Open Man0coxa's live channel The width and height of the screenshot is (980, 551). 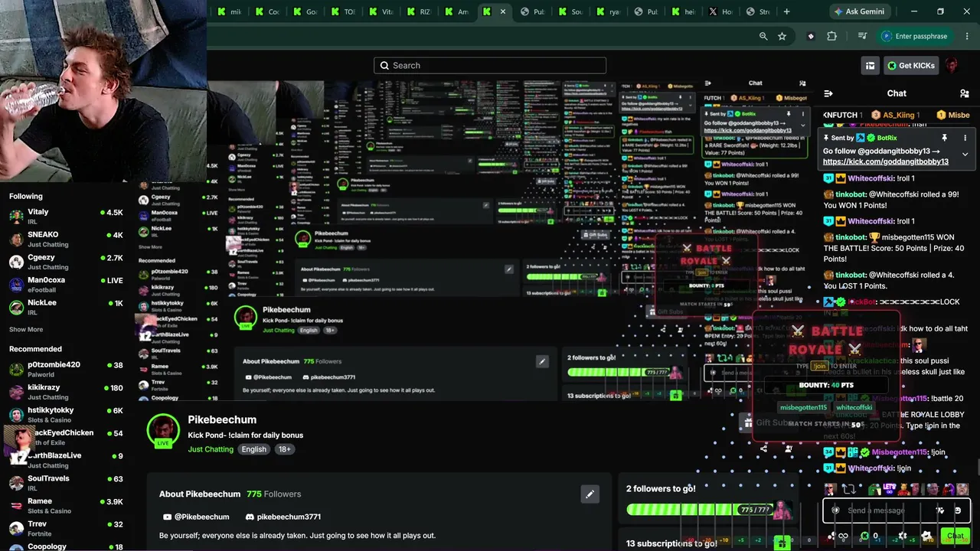65,284
